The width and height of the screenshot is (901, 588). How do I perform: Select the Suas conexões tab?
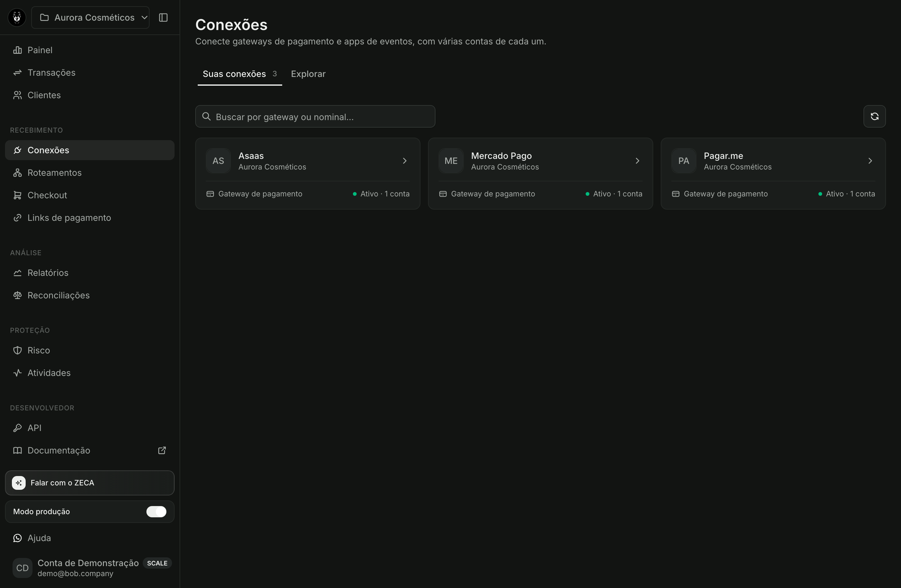click(x=240, y=74)
